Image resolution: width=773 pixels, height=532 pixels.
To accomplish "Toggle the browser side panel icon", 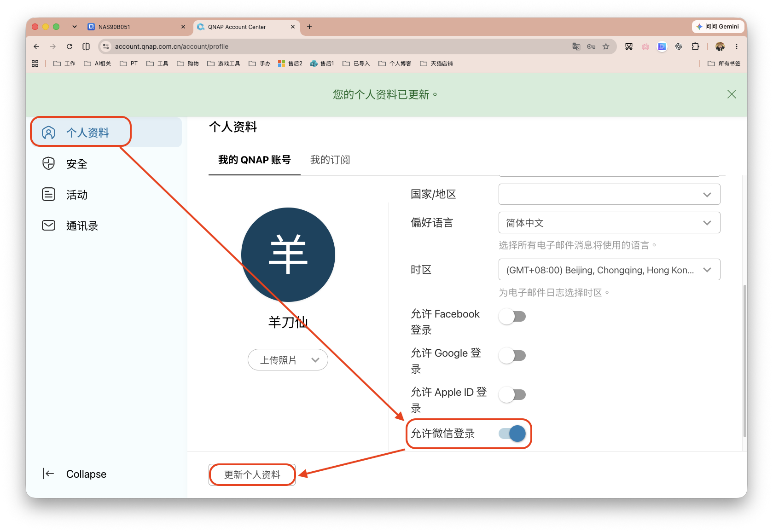I will [x=86, y=46].
